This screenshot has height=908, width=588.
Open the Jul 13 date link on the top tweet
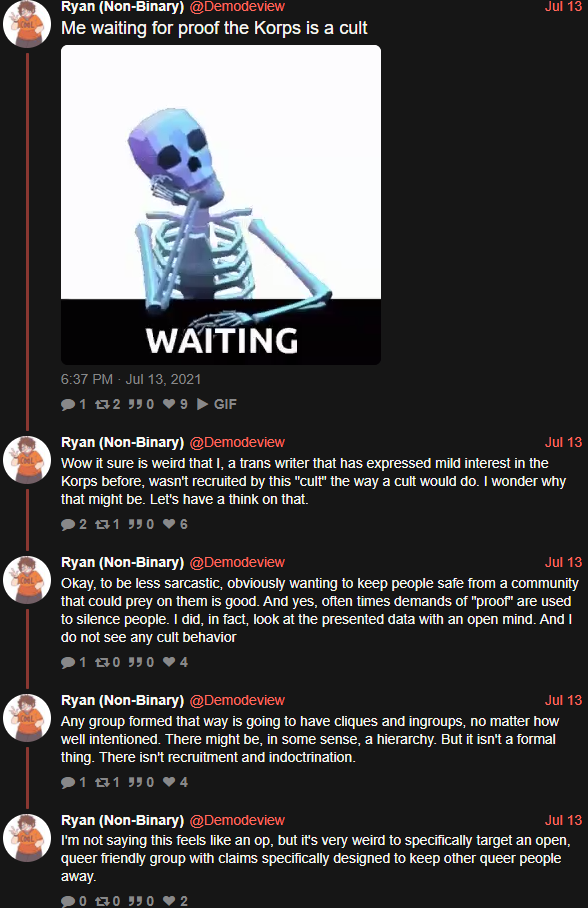coord(563,7)
